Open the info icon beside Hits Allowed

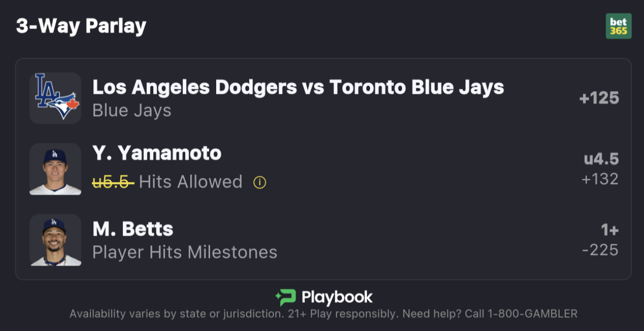point(260,182)
